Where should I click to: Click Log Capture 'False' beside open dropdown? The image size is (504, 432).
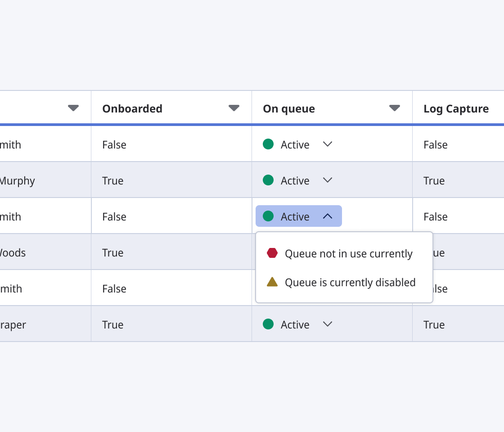tap(436, 216)
